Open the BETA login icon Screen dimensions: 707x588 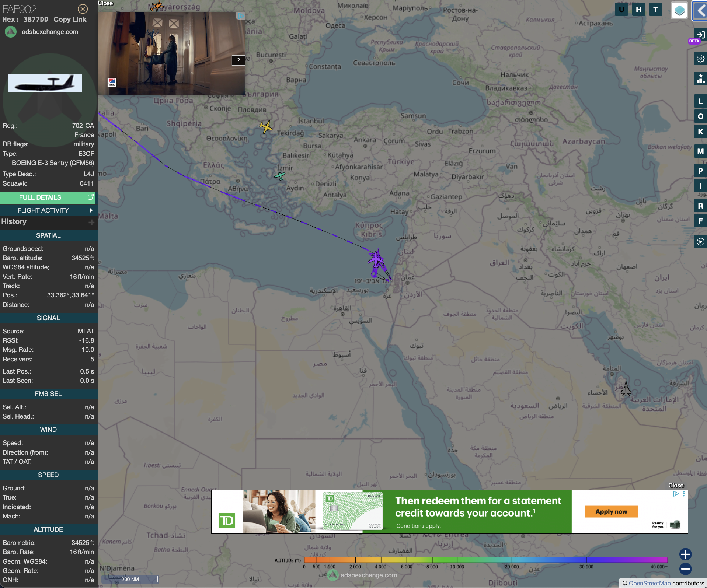[x=700, y=35]
